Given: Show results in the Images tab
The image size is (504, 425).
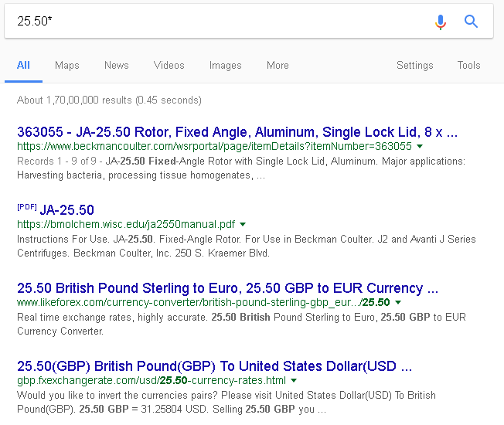Looking at the screenshot, I should pos(225,66).
